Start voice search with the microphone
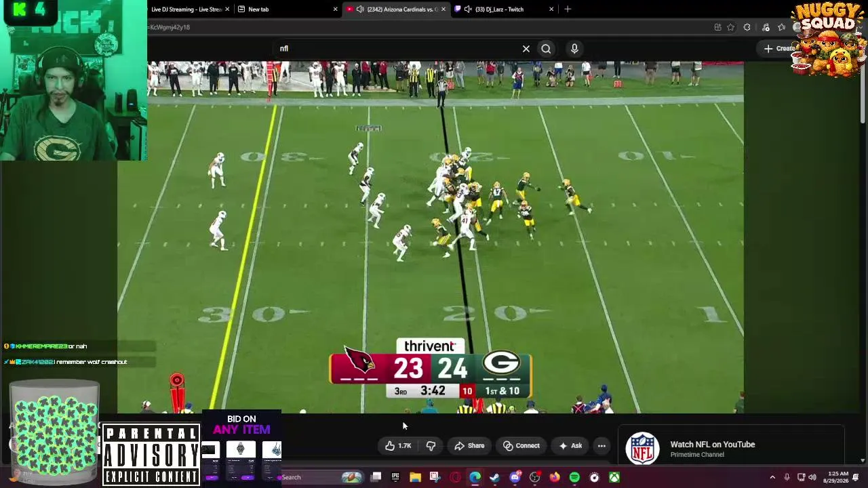Screen dimensions: 868x488 click(574, 49)
